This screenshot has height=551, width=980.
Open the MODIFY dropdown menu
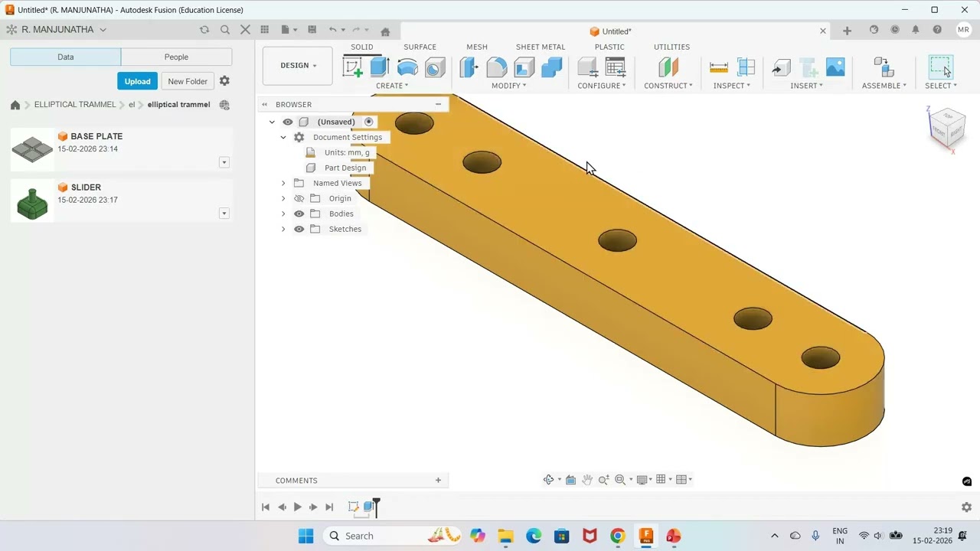508,86
